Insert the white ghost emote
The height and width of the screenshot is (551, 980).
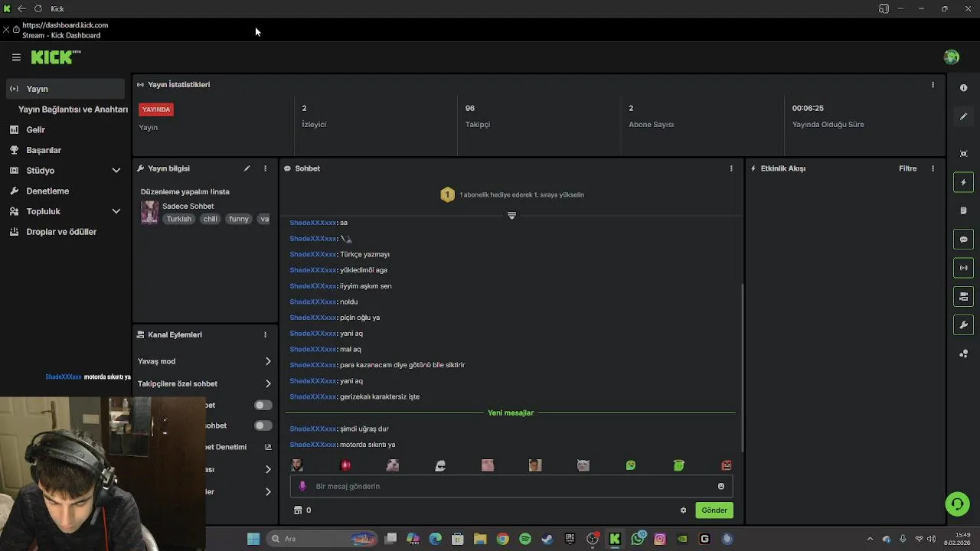[440, 465]
